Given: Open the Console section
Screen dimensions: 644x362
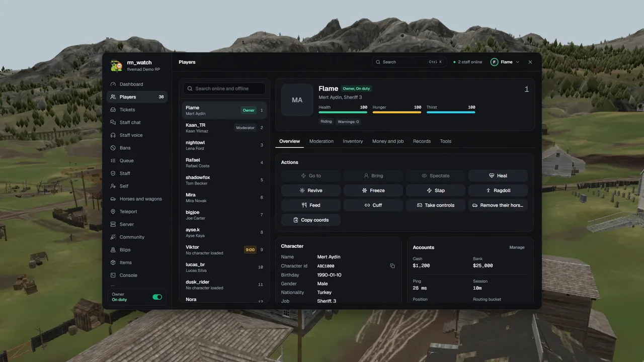Looking at the screenshot, I should (137, 275).
